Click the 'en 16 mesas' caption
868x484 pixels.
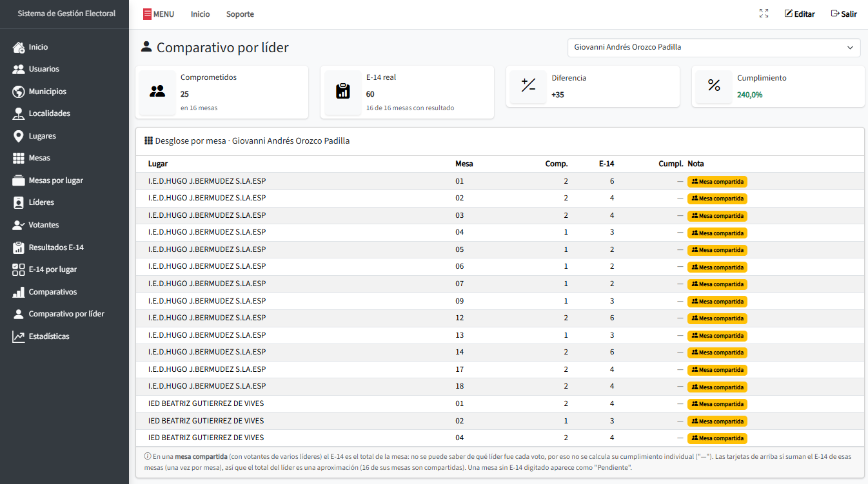coord(199,108)
